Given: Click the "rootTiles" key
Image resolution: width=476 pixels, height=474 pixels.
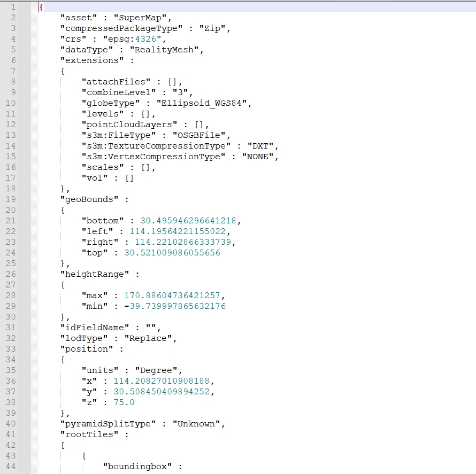Looking at the screenshot, I should (x=89, y=434).
